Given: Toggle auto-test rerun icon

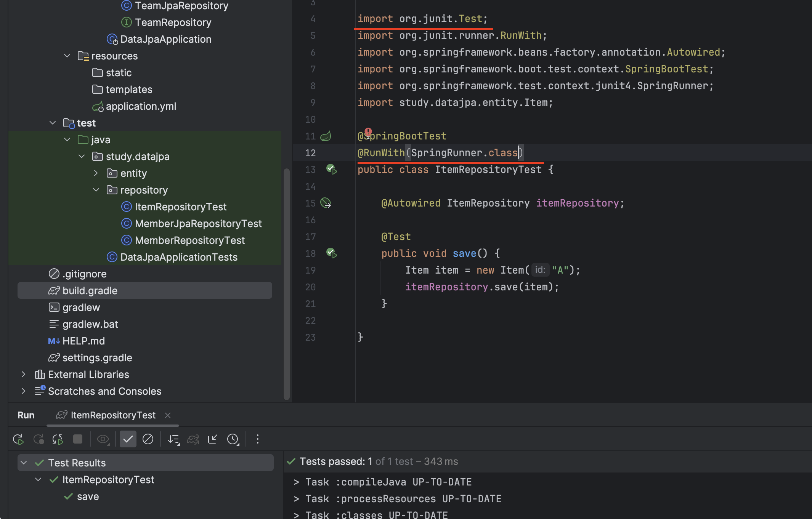Looking at the screenshot, I should point(58,439).
